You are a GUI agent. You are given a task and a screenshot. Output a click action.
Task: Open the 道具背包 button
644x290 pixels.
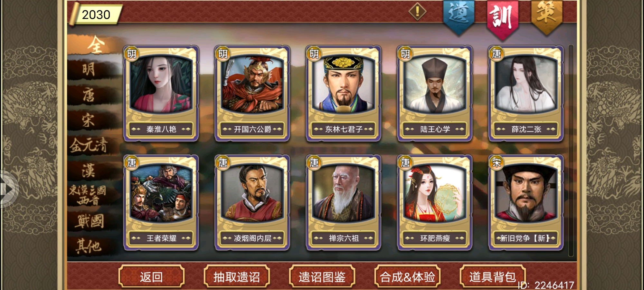click(493, 276)
